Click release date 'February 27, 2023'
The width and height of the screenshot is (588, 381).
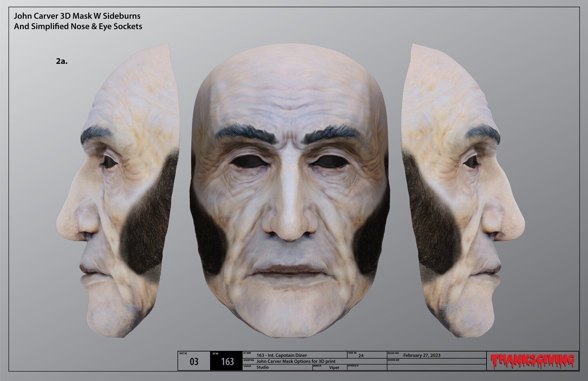[422, 355]
